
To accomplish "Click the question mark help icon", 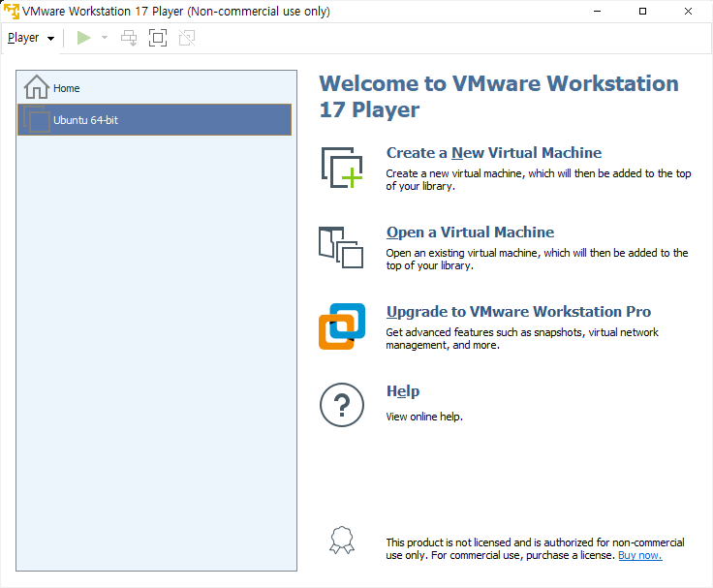I will [342, 405].
